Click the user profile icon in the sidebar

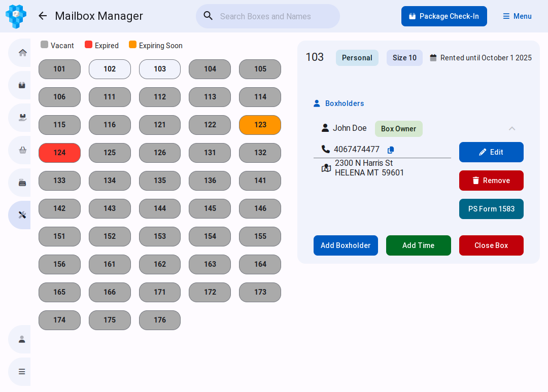[22, 339]
